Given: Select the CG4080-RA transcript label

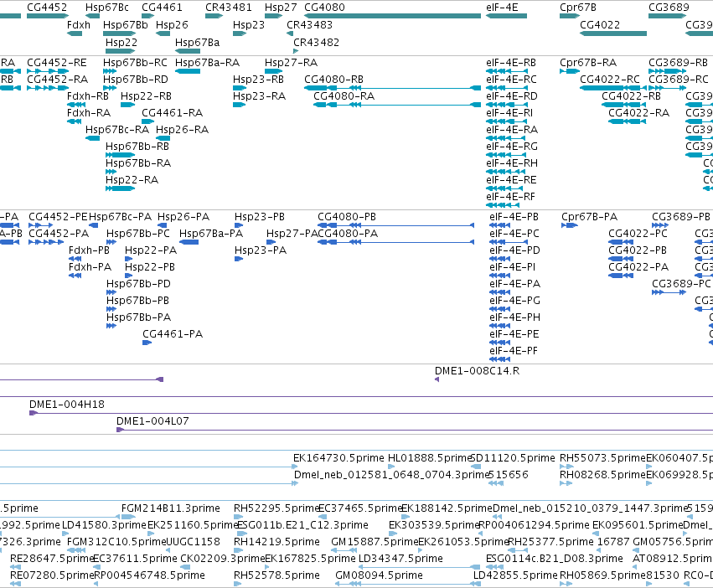Looking at the screenshot, I should (x=344, y=96).
